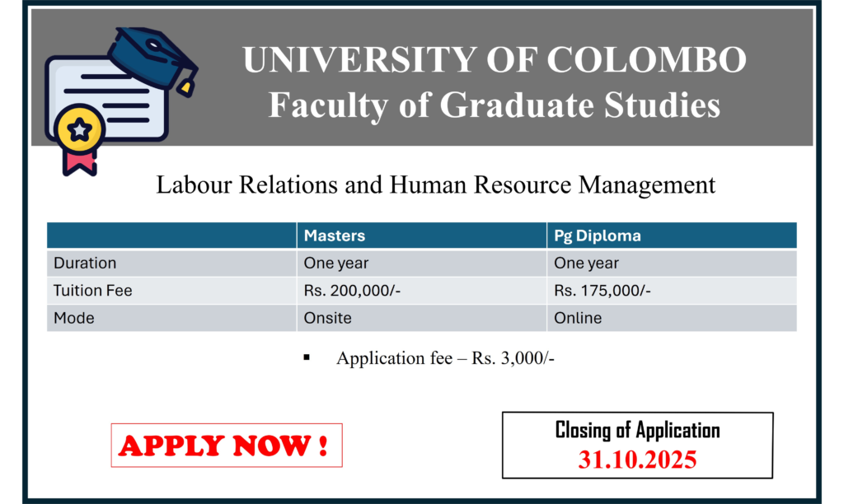Click the University of Colombo title
This screenshot has height=504, width=844.
point(494,59)
